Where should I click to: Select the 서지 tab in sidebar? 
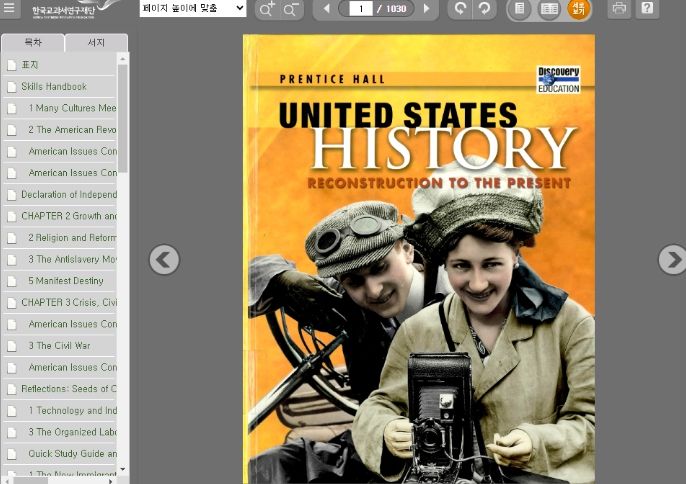pyautogui.click(x=96, y=43)
